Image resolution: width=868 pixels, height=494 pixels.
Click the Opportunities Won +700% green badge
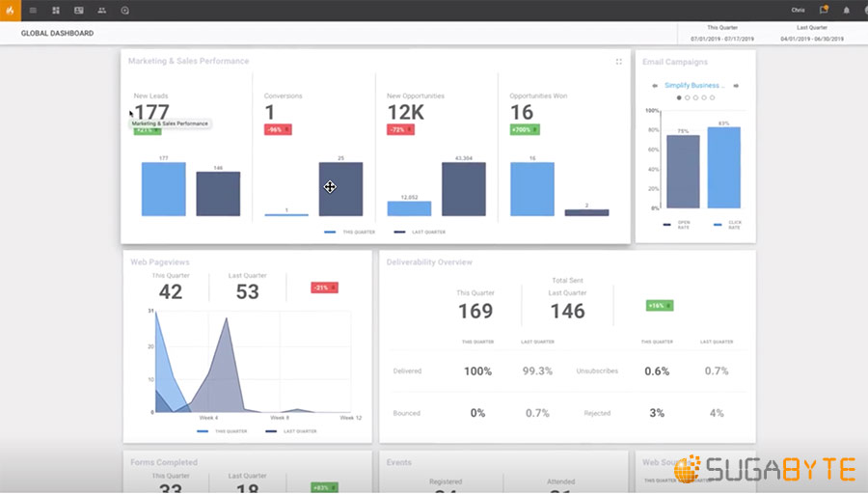[x=525, y=129]
